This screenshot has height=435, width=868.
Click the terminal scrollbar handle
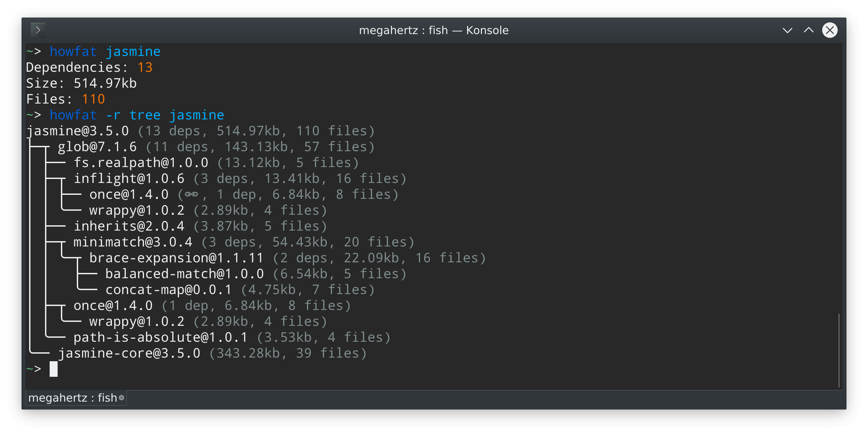pos(839,350)
